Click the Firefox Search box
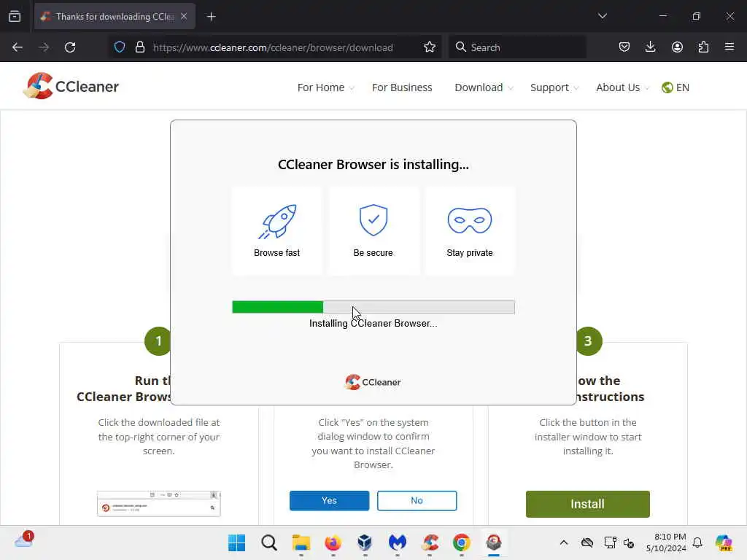Screen dimensions: 747x560 pos(517,47)
